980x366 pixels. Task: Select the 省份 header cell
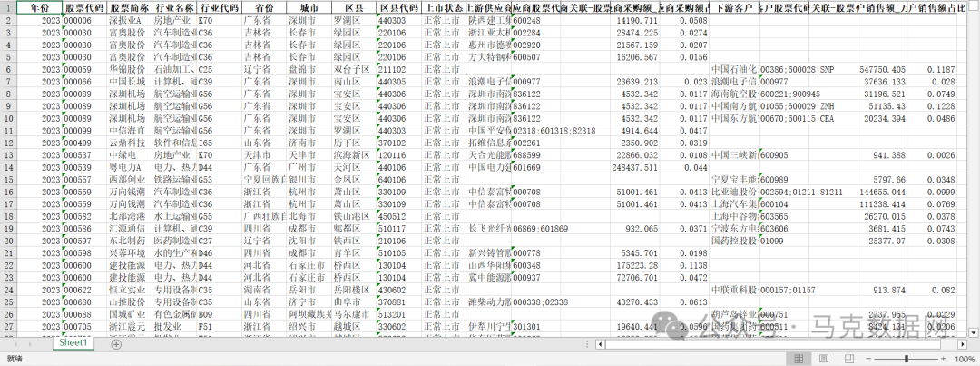tap(264, 9)
